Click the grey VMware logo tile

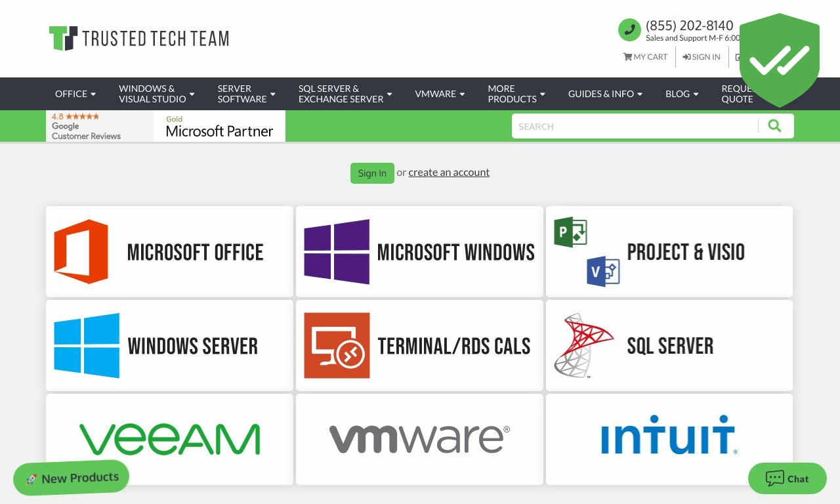[419, 439]
